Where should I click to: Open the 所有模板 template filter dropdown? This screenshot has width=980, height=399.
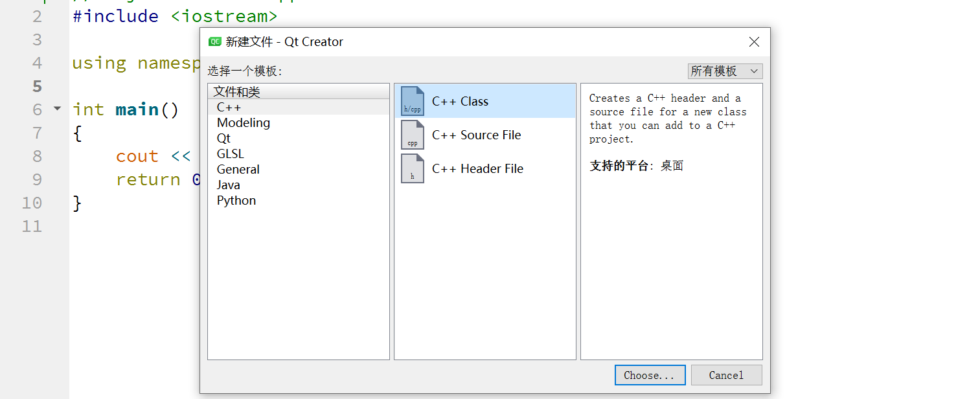coord(725,71)
